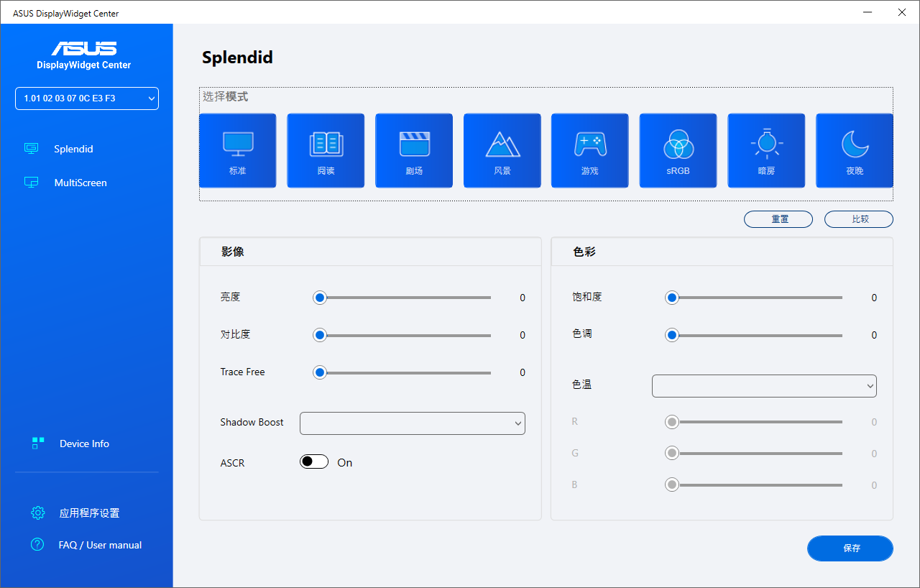
Task: Expand the 色温 color temperature dropdown
Action: 763,386
